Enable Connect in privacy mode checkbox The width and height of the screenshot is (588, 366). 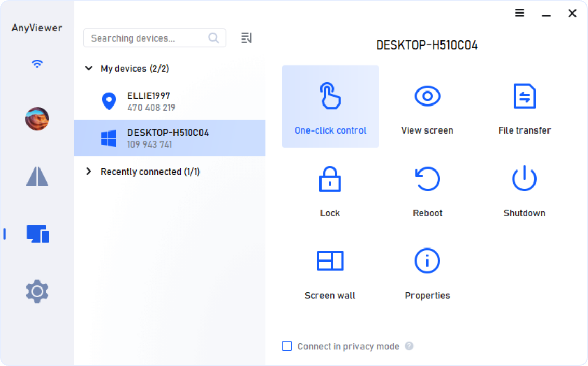click(x=287, y=346)
